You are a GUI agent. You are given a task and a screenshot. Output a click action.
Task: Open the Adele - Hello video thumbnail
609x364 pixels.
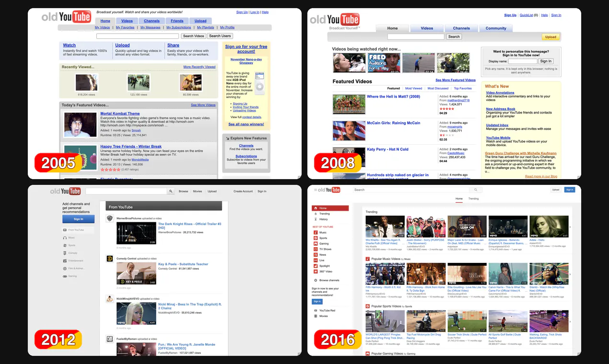tap(549, 227)
